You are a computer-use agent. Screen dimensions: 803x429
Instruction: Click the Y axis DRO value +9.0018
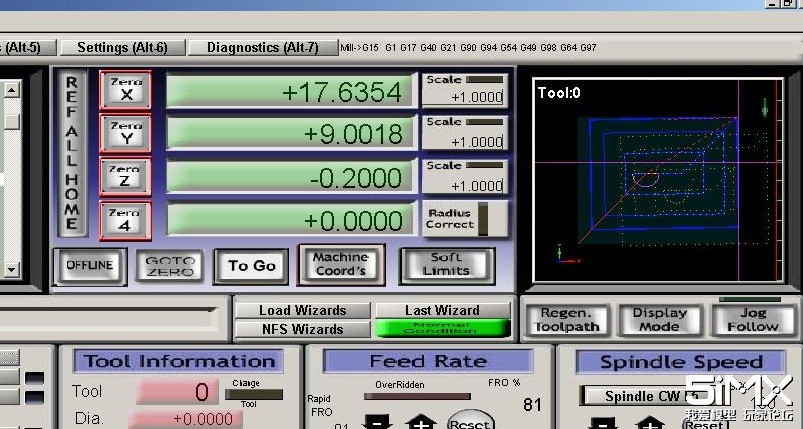point(290,134)
